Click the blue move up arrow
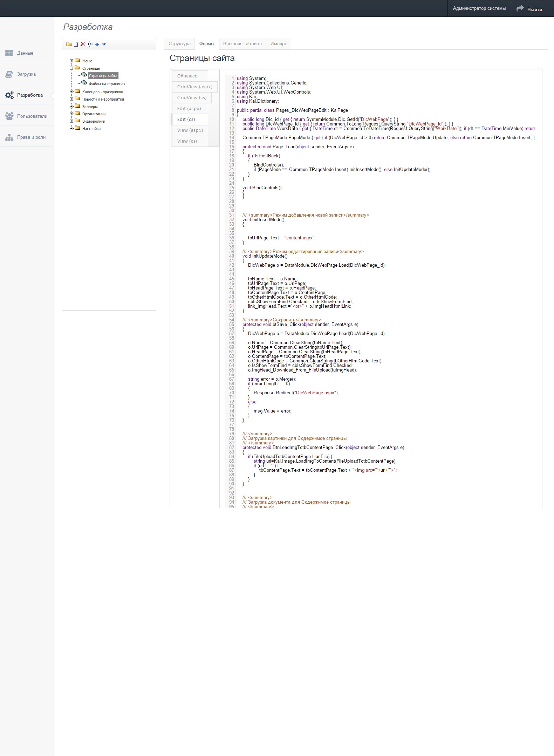The image size is (554, 756). (97, 44)
